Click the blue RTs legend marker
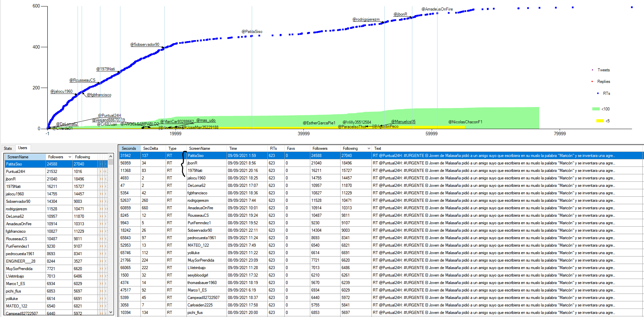The height and width of the screenshot is (317, 644). (x=598, y=93)
